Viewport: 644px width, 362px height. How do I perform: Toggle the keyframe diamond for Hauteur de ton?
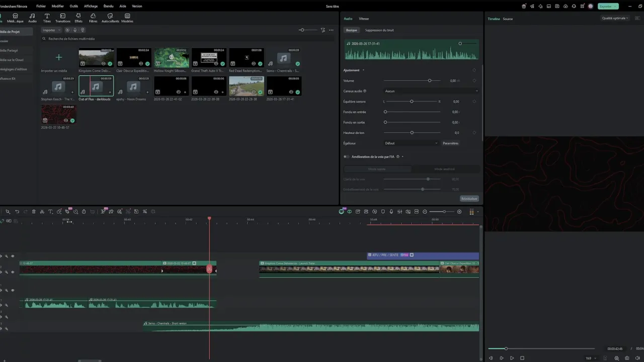click(x=474, y=133)
